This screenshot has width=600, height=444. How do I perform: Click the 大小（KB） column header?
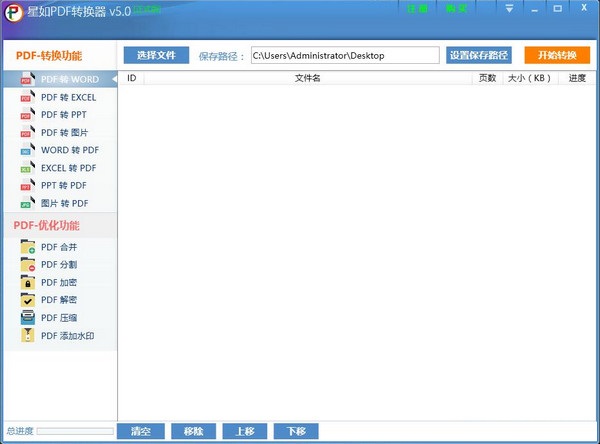(530, 78)
